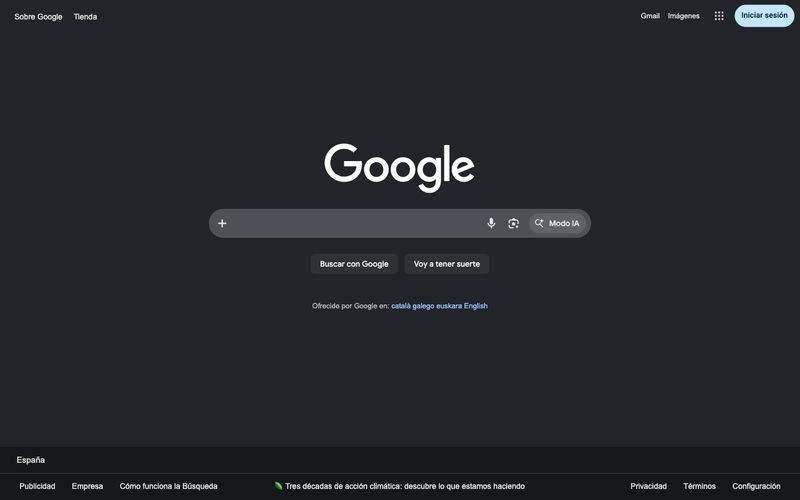Open the Google apps grid icon
800x500 pixels.
[719, 16]
